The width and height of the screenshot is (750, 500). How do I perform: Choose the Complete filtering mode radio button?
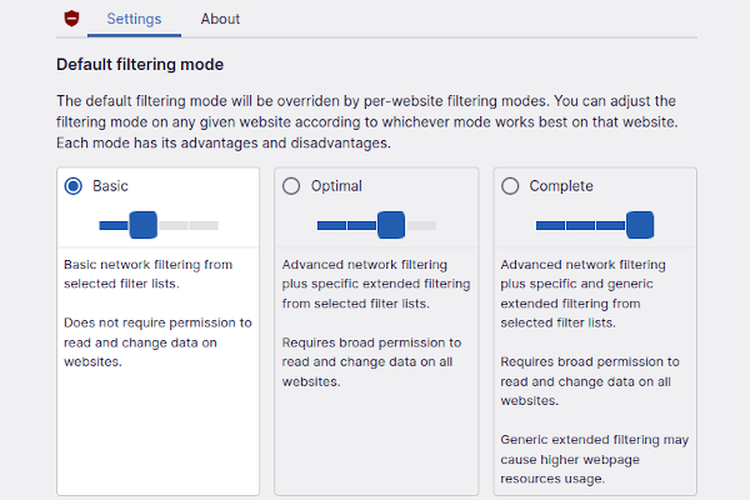coord(510,186)
